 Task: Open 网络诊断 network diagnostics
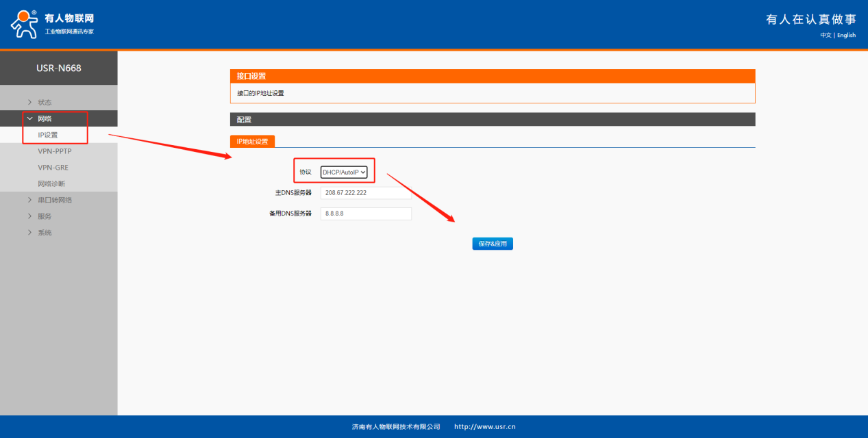coord(51,184)
